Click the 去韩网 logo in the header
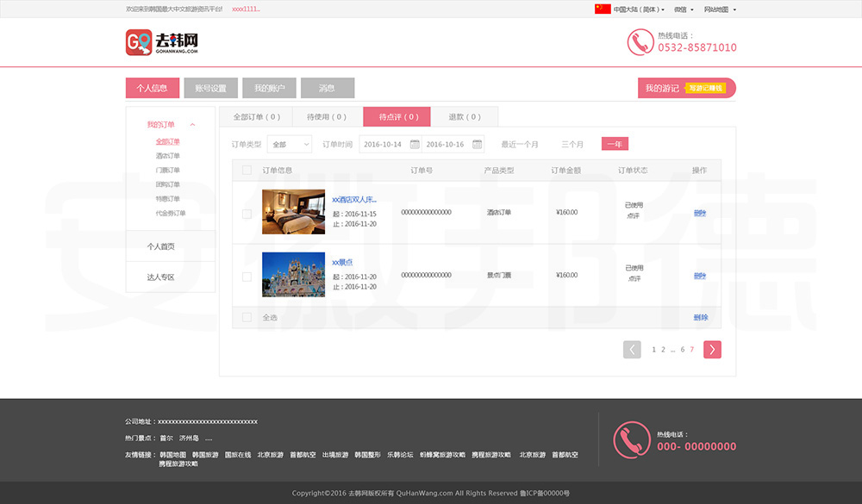Screen dimensions: 862x504 pos(162,42)
